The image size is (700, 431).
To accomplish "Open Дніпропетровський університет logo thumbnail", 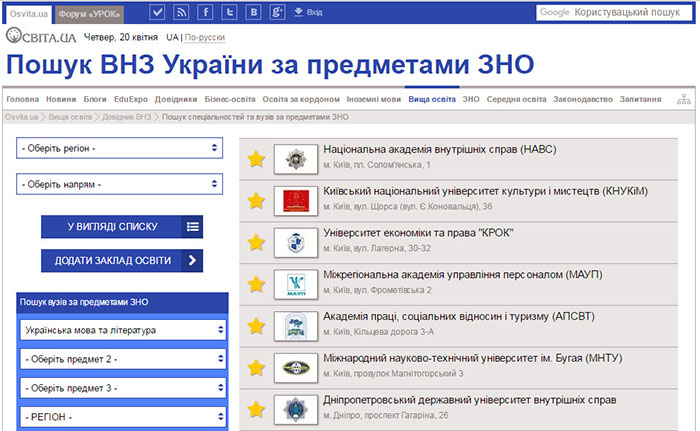I will (x=296, y=410).
